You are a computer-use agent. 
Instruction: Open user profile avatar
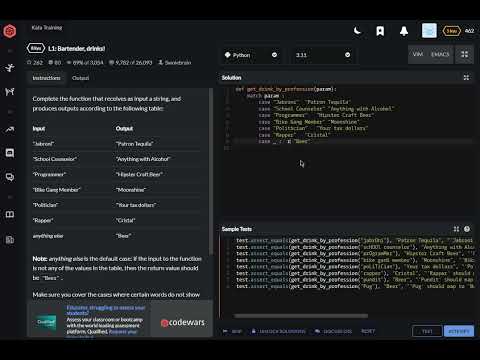coord(429,31)
